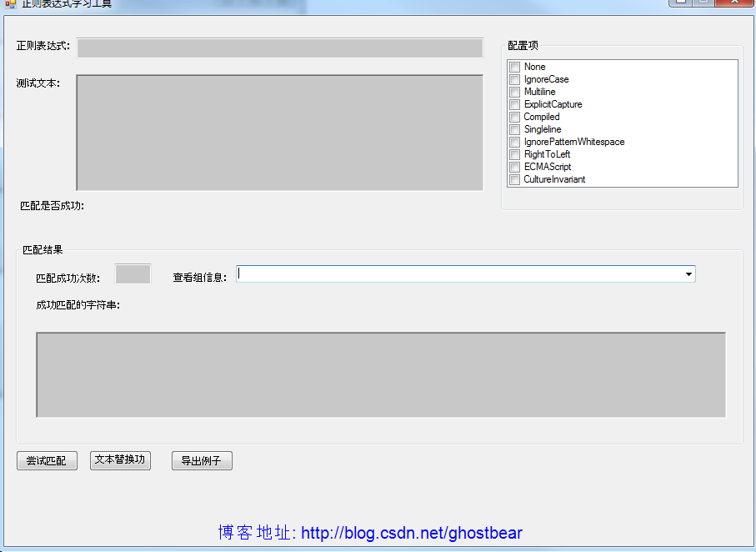Image resolution: width=756 pixels, height=552 pixels.
Task: Enable the Compiled option
Action: pos(514,118)
